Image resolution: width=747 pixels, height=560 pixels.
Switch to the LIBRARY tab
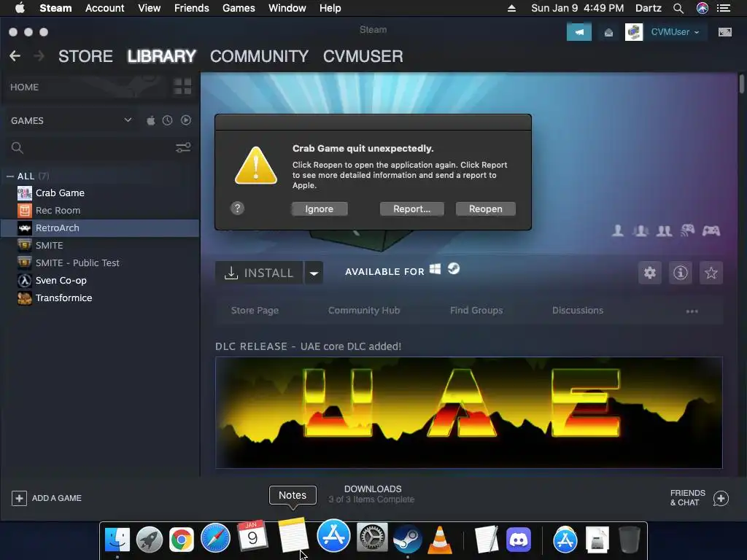[161, 56]
